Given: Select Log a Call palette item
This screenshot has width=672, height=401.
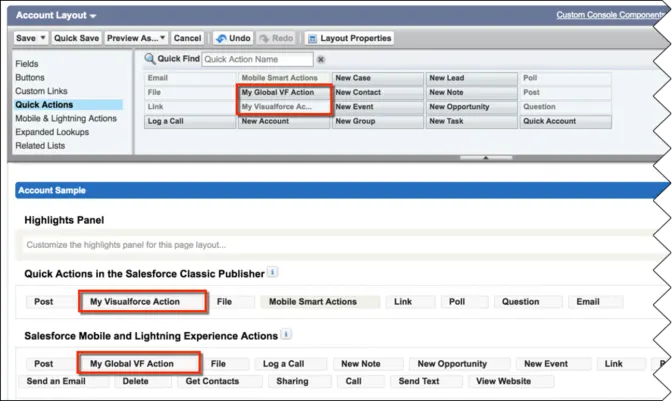Looking at the screenshot, I should pyautogui.click(x=189, y=121).
